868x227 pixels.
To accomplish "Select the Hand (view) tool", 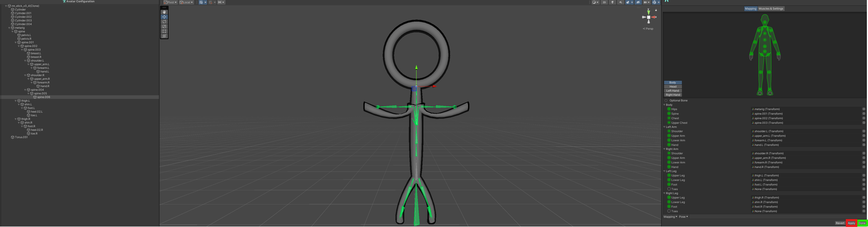I will [164, 12].
